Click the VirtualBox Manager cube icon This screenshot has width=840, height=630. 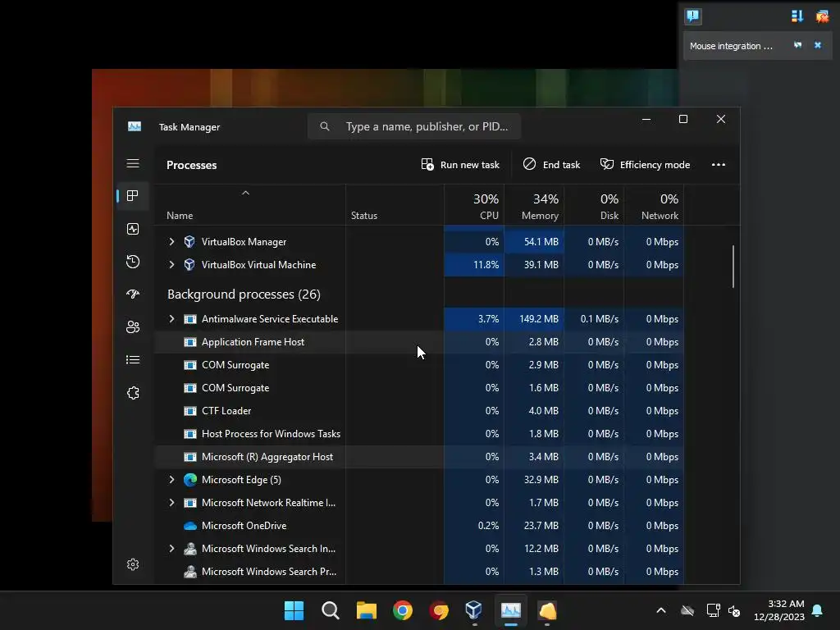pos(189,242)
